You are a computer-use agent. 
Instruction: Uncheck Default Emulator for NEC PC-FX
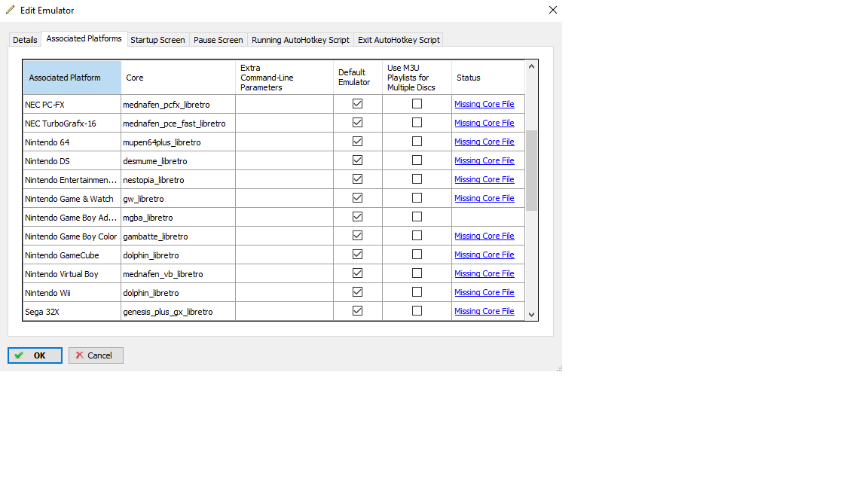coord(358,104)
